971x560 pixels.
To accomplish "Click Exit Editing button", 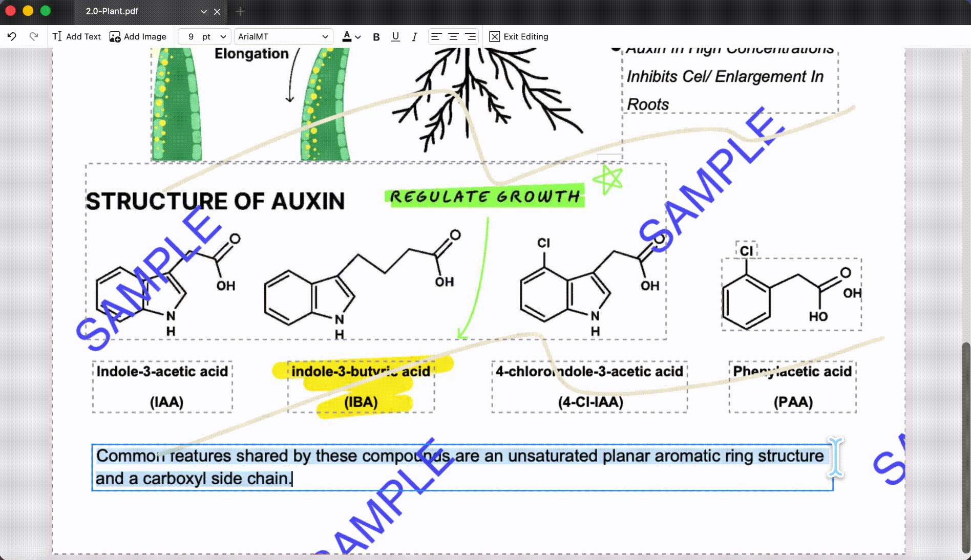I will [519, 36].
